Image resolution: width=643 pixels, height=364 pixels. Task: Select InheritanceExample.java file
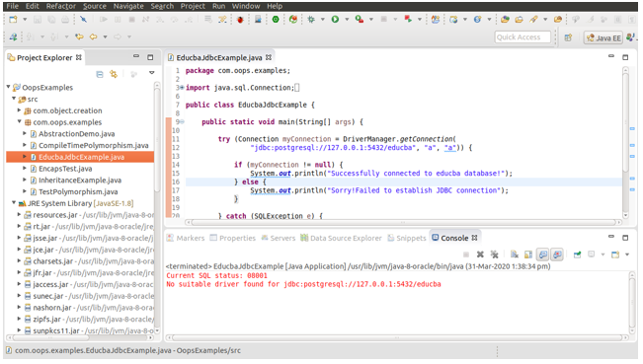coord(80,181)
